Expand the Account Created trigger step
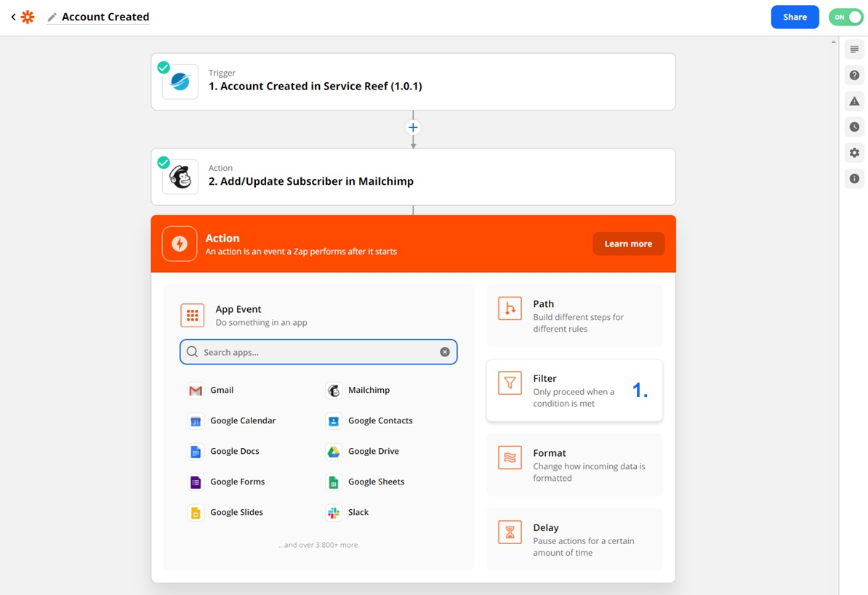868x595 pixels. click(x=413, y=81)
